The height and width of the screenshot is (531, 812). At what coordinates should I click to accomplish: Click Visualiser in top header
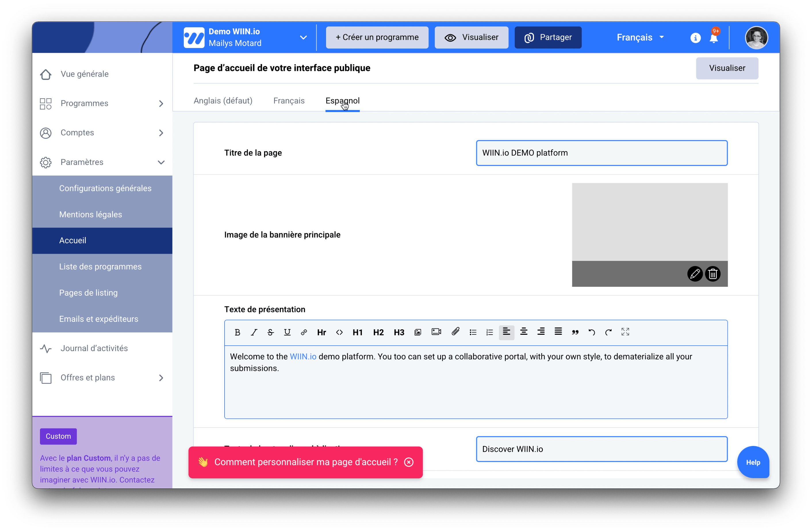click(x=471, y=38)
